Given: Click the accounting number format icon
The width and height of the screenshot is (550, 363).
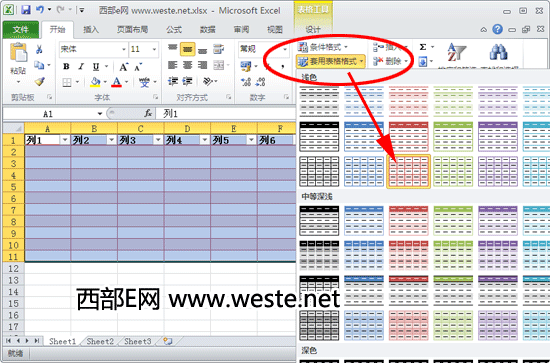Looking at the screenshot, I should click(246, 66).
